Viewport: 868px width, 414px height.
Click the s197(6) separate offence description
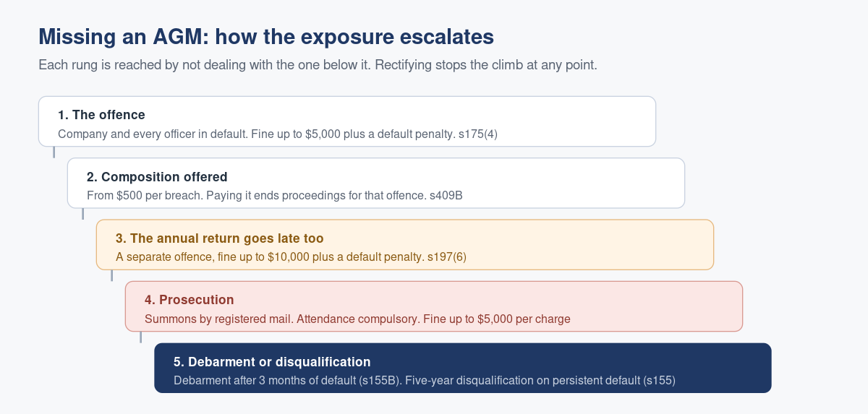[x=296, y=256]
